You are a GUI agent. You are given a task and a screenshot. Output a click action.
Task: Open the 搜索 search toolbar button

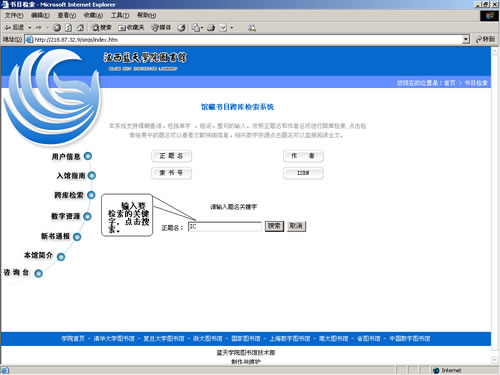tap(102, 28)
